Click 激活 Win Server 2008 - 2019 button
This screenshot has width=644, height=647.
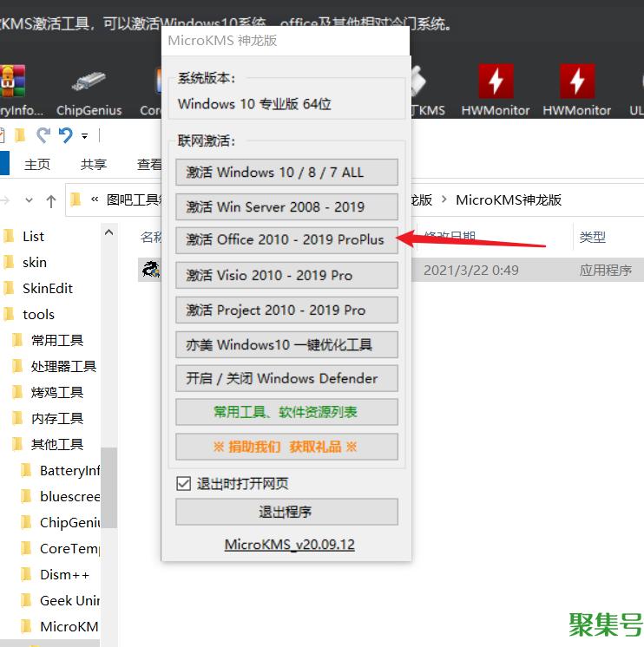point(286,206)
